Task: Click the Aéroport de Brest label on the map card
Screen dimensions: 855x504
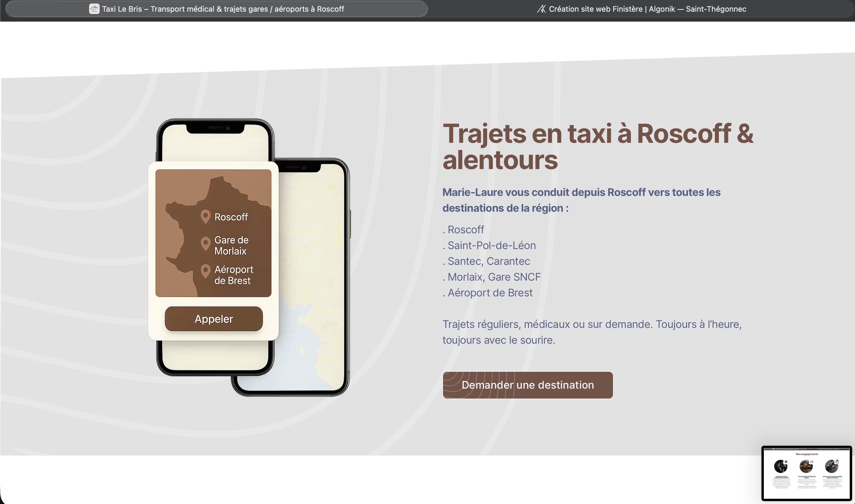Action: coord(234,275)
